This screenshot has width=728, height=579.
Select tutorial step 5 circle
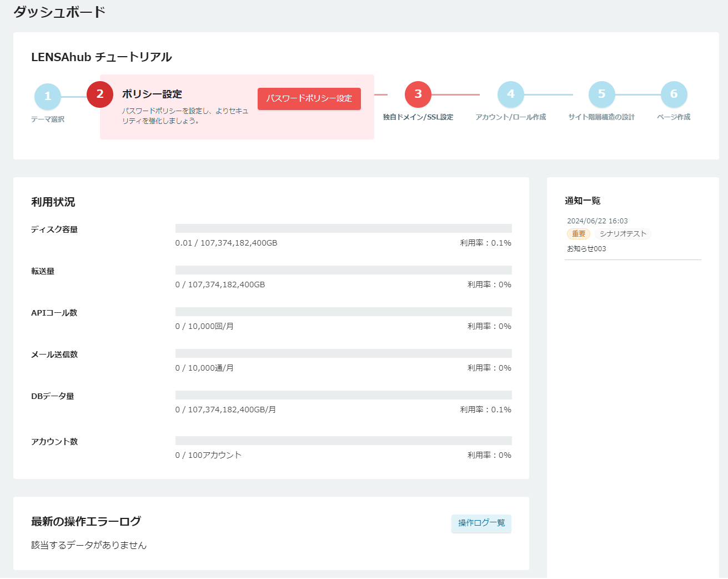(x=601, y=94)
